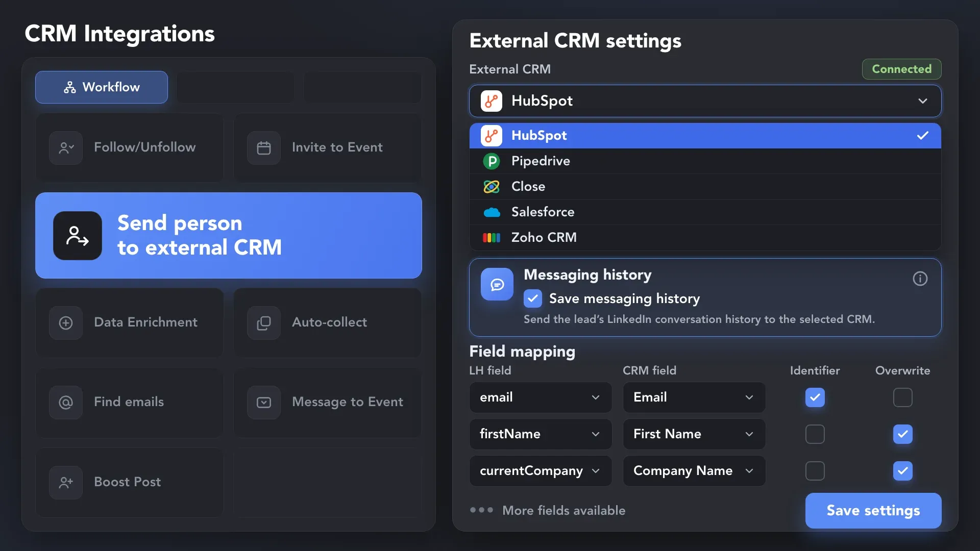980x551 pixels.
Task: Open the email LH field dropdown
Action: tap(541, 397)
